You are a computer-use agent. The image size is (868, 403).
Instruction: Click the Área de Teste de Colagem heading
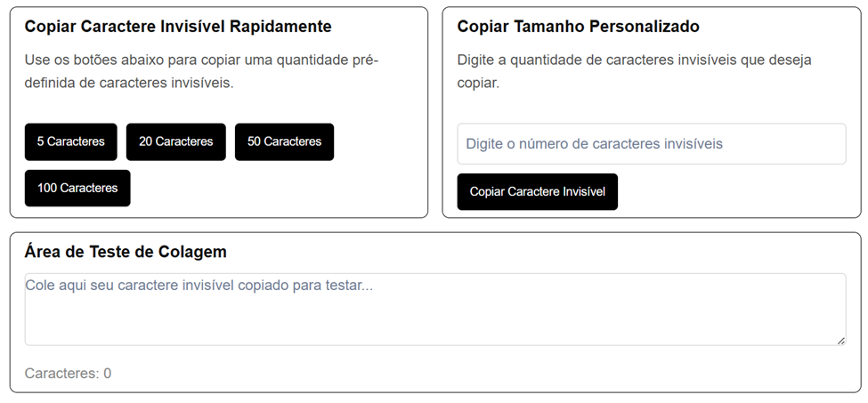126,252
